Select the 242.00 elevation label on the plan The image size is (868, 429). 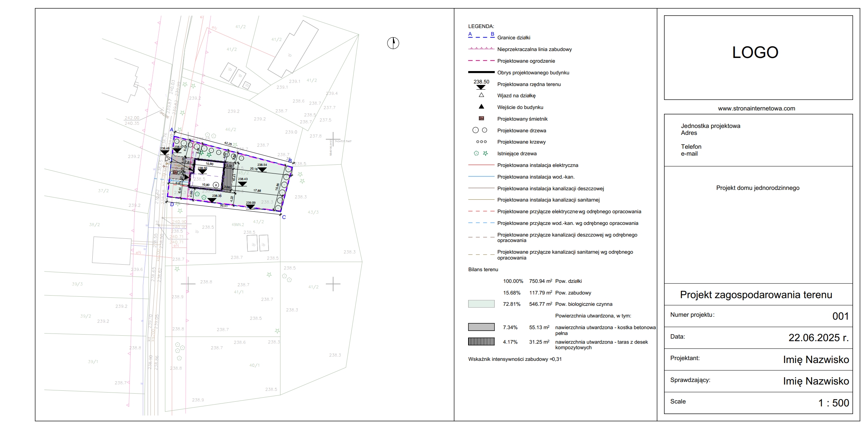(x=132, y=118)
